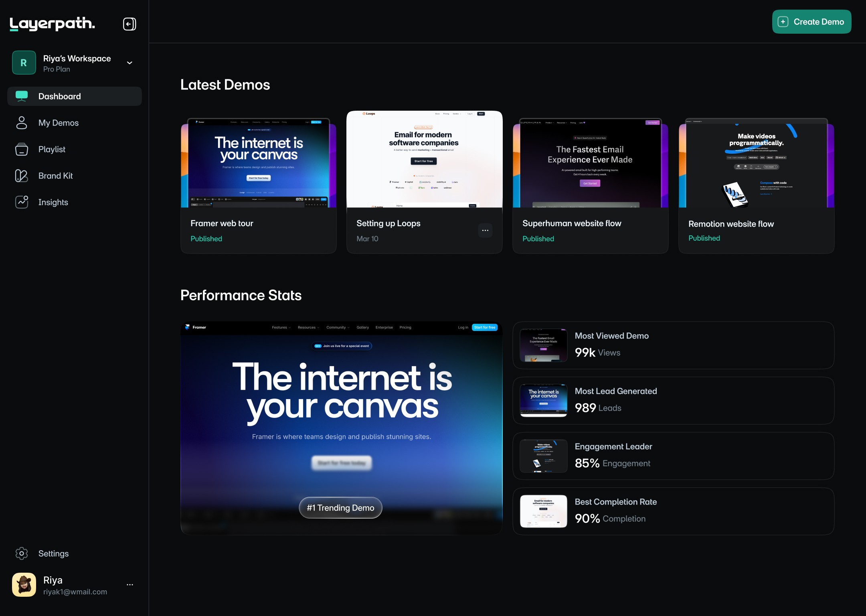Click Riya's avatar picture
866x616 pixels.
click(24, 585)
